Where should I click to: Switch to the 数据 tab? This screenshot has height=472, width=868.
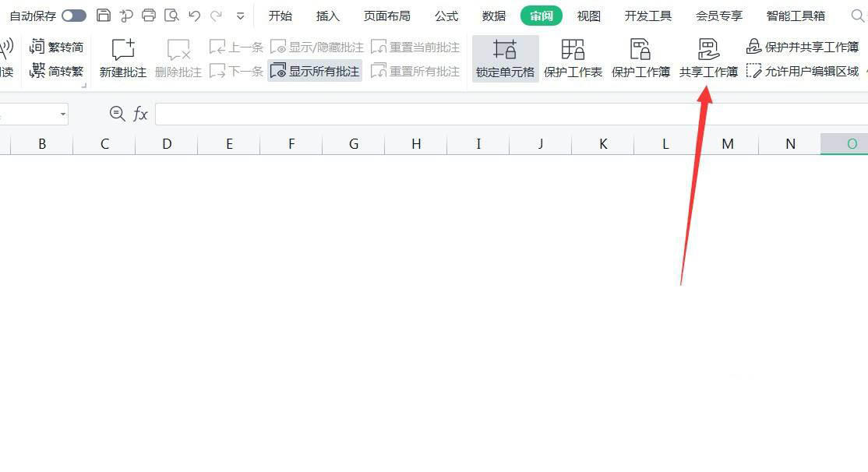(x=494, y=16)
